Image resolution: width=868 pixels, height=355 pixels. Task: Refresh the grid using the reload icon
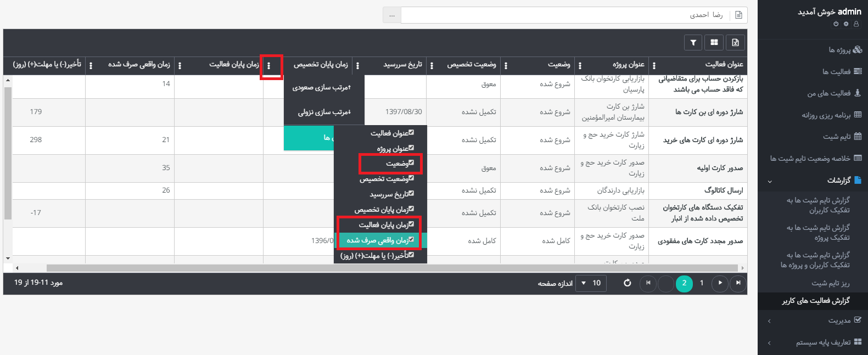(x=627, y=283)
